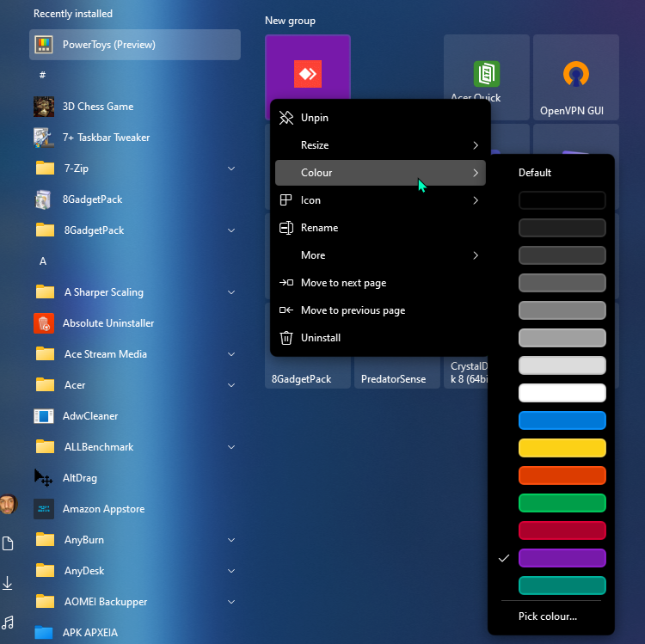This screenshot has height=644, width=645.
Task: Expand the 7-Zip folder chevron
Action: tap(231, 169)
